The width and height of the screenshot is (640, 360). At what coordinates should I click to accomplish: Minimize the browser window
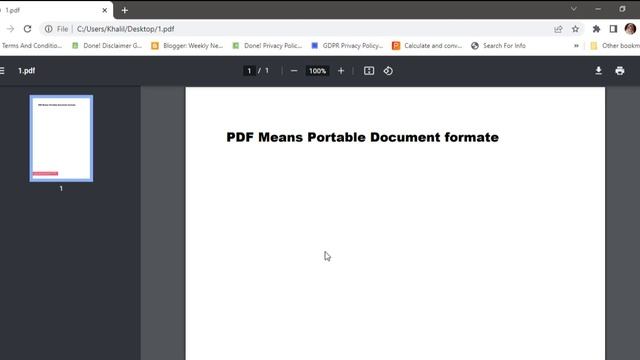pyautogui.click(x=598, y=9)
